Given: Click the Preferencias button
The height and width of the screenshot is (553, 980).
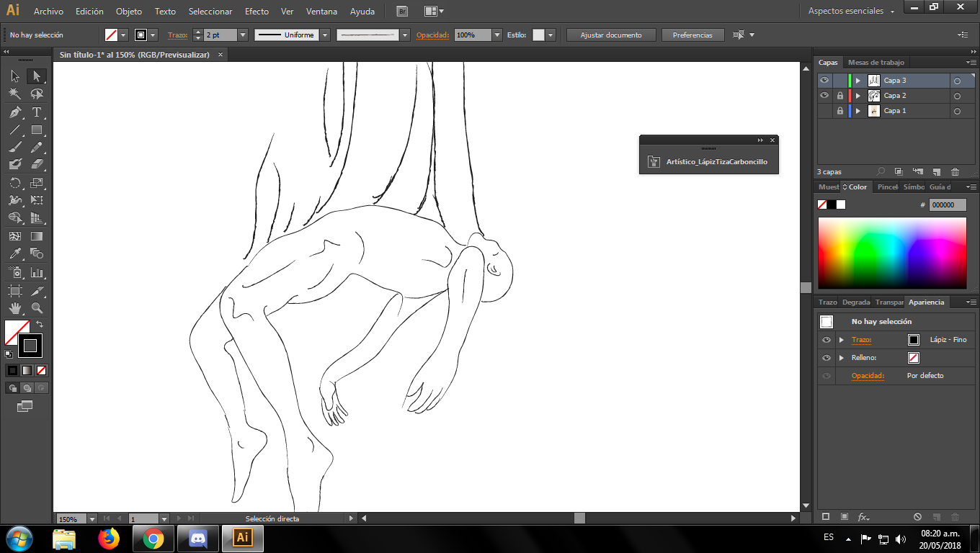Looking at the screenshot, I should point(692,35).
